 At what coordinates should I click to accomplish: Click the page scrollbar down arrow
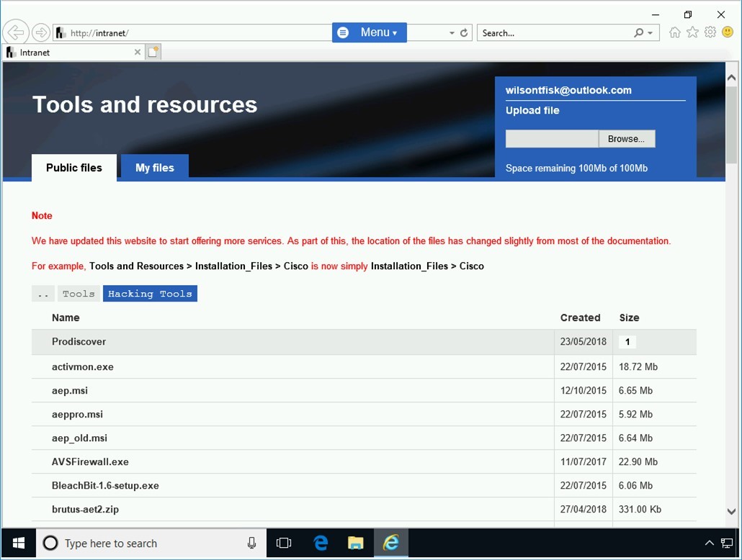tap(731, 512)
